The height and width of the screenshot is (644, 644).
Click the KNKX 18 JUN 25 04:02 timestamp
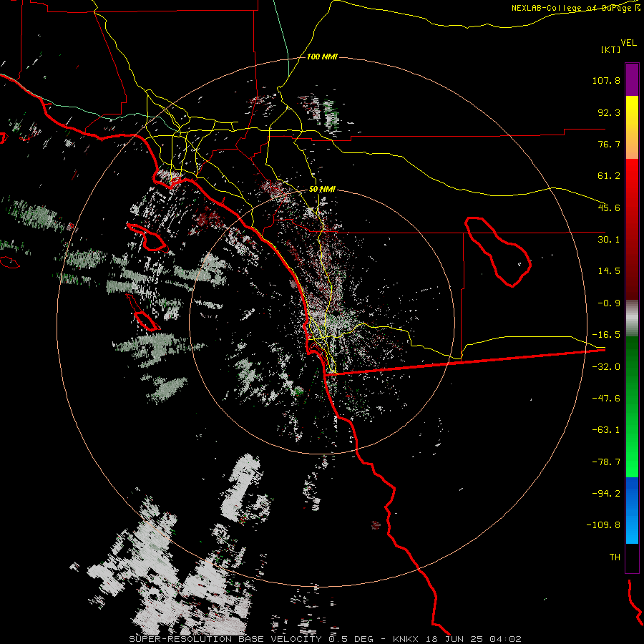[457, 639]
